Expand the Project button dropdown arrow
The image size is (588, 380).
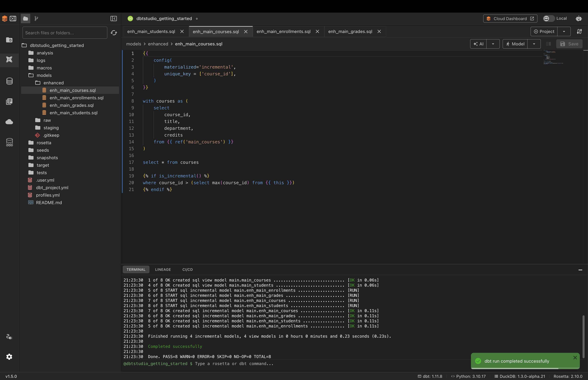[564, 32]
